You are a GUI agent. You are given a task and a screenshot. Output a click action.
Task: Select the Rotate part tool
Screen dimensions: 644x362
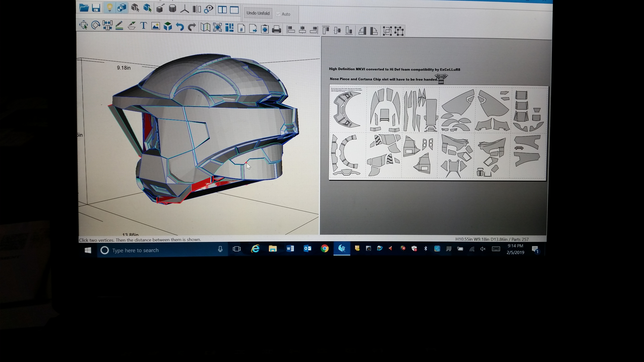tap(95, 25)
